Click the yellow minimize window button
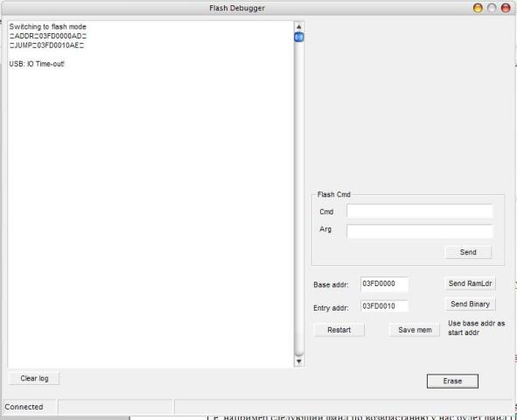 (478, 8)
